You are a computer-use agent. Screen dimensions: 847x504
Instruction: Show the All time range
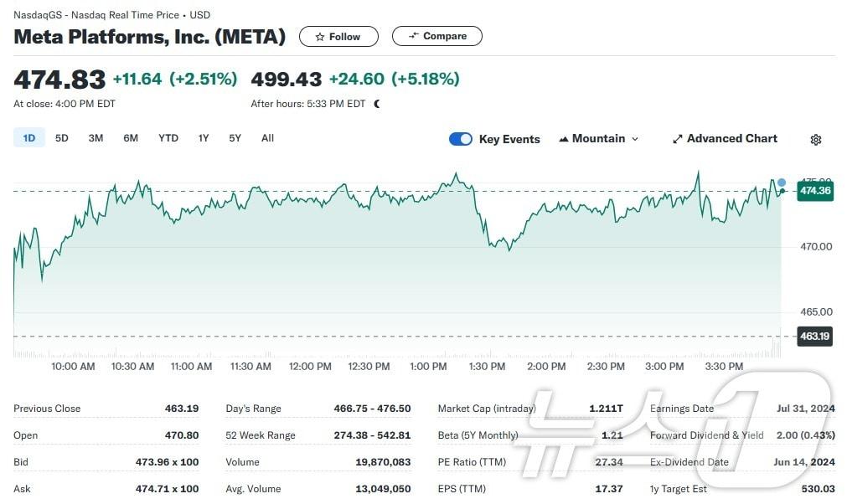(x=267, y=138)
